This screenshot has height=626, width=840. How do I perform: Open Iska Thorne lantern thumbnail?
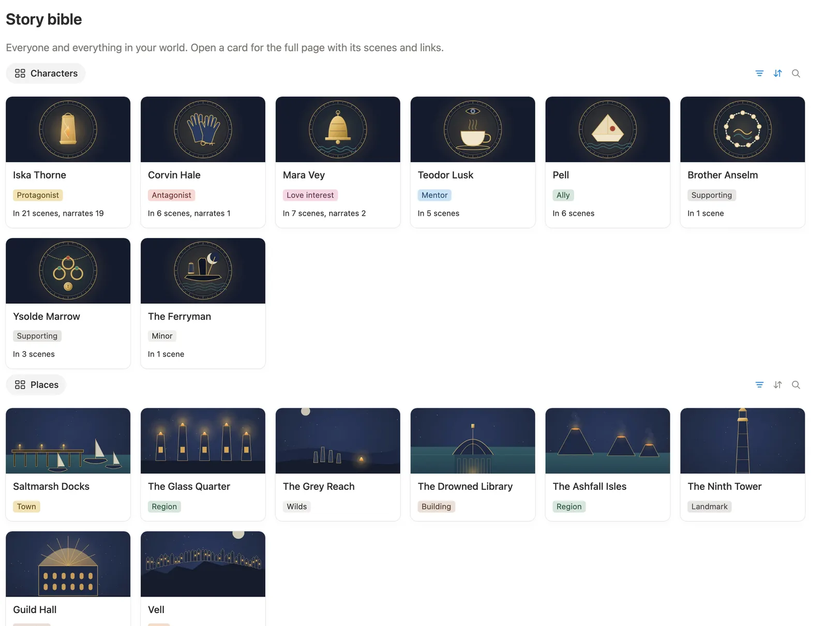pos(68,129)
